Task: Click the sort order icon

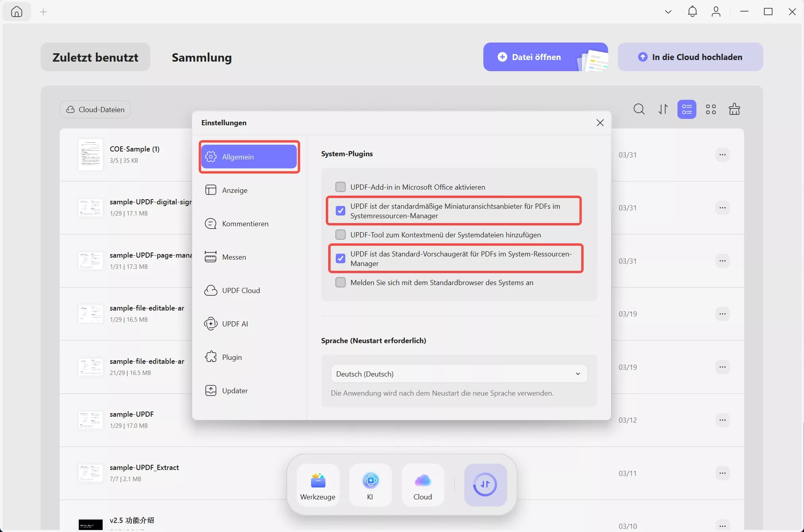Action: [x=663, y=109]
